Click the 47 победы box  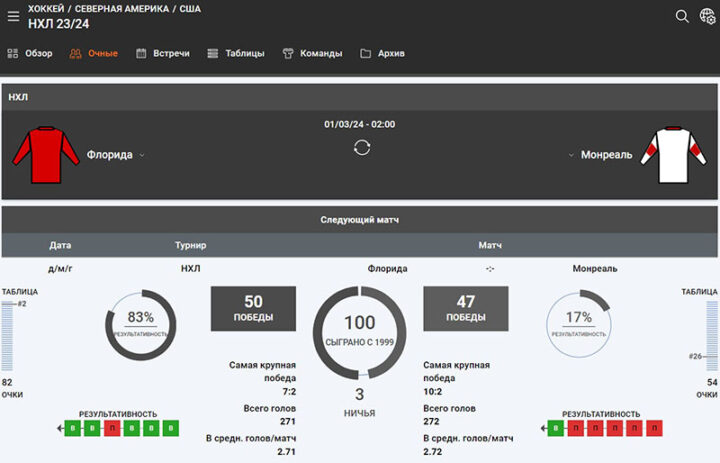466,308
